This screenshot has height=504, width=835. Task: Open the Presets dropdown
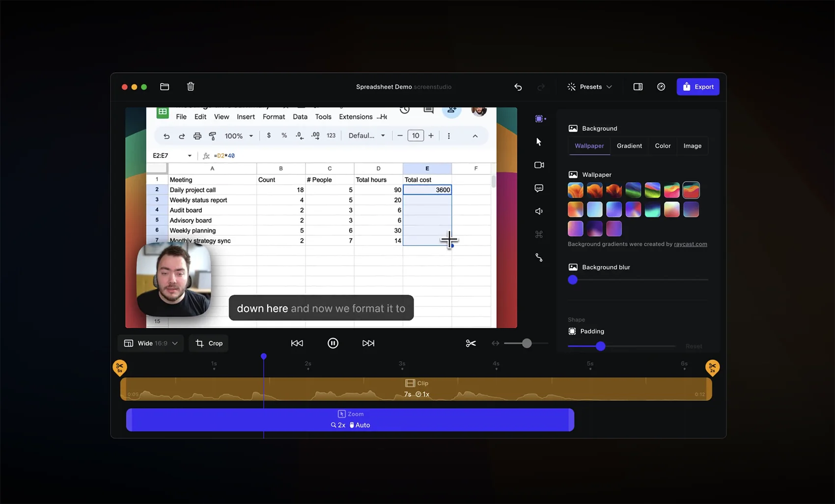590,87
